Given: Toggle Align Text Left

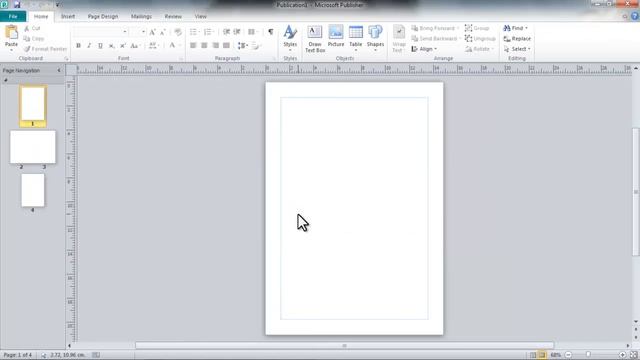Looking at the screenshot, I should 193,46.
